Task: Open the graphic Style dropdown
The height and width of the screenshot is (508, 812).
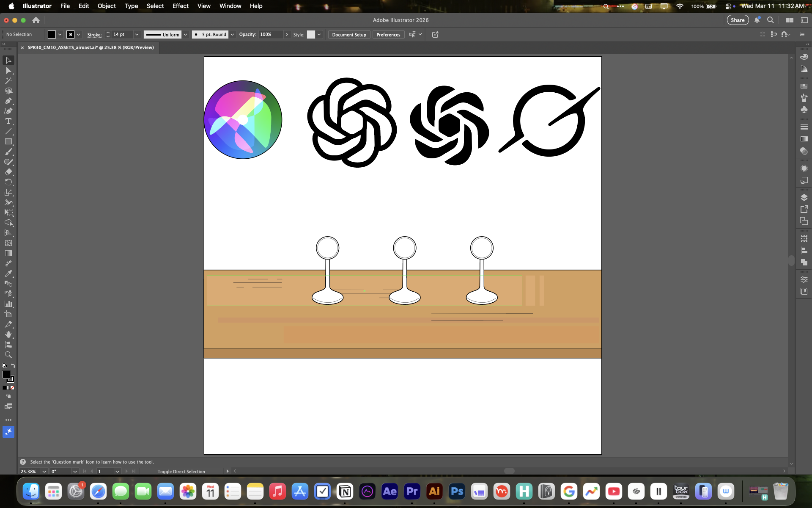Action: pos(319,35)
